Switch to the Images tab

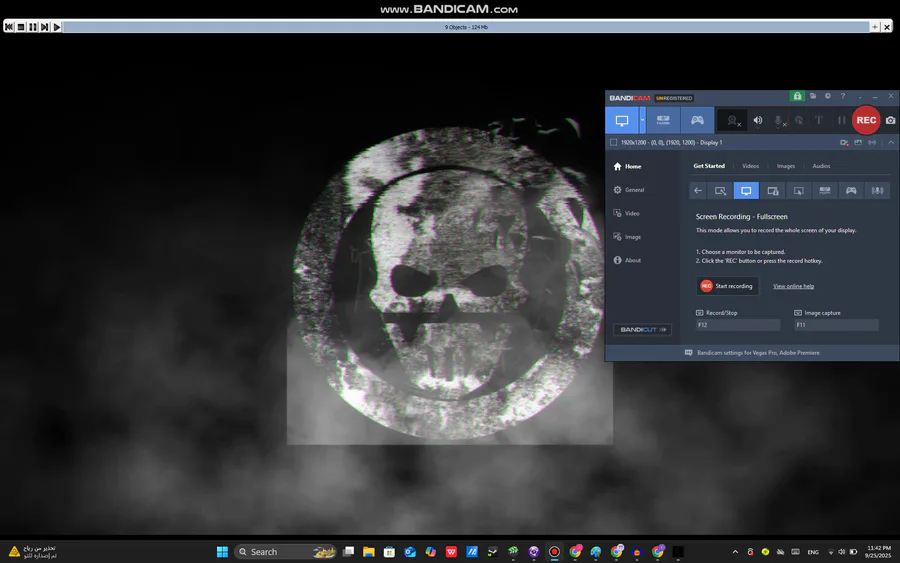[786, 166]
